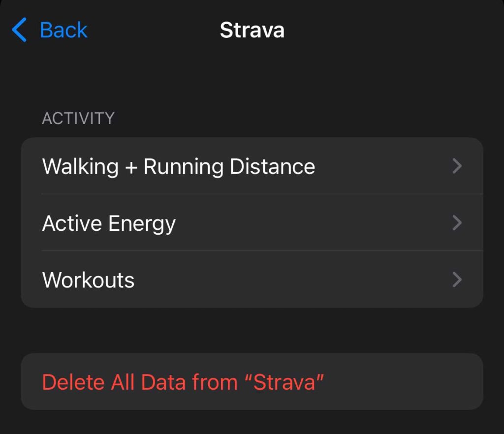Select the ACTIVITY section header

pyautogui.click(x=78, y=118)
